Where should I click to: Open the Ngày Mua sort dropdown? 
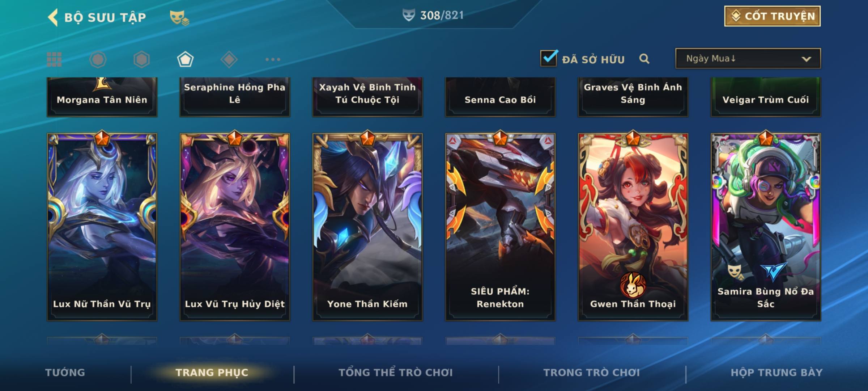point(748,58)
